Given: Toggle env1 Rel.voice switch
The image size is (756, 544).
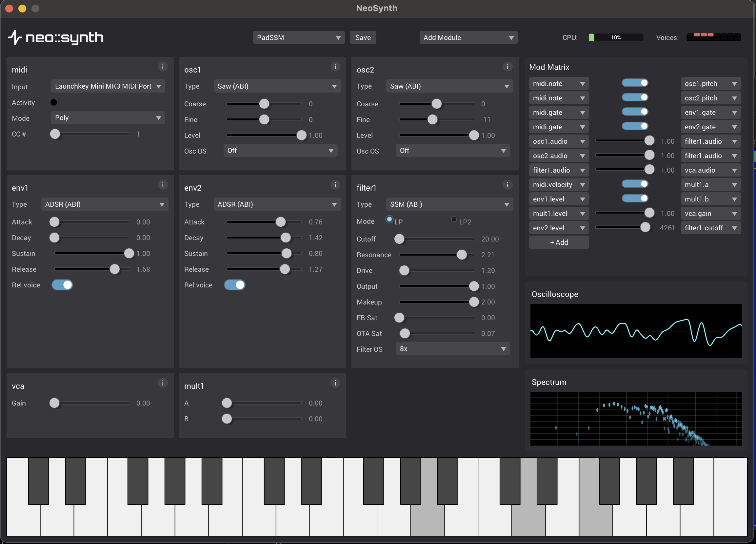Looking at the screenshot, I should [x=62, y=285].
